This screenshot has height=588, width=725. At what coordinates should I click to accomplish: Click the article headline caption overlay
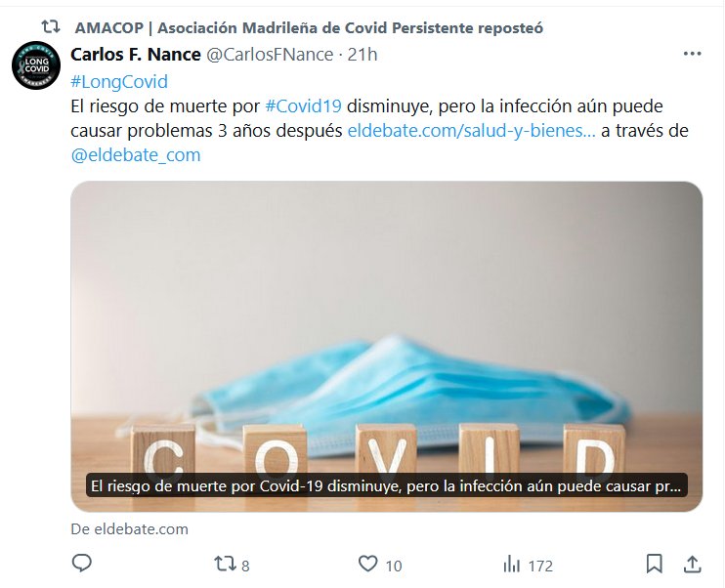pyautogui.click(x=387, y=485)
